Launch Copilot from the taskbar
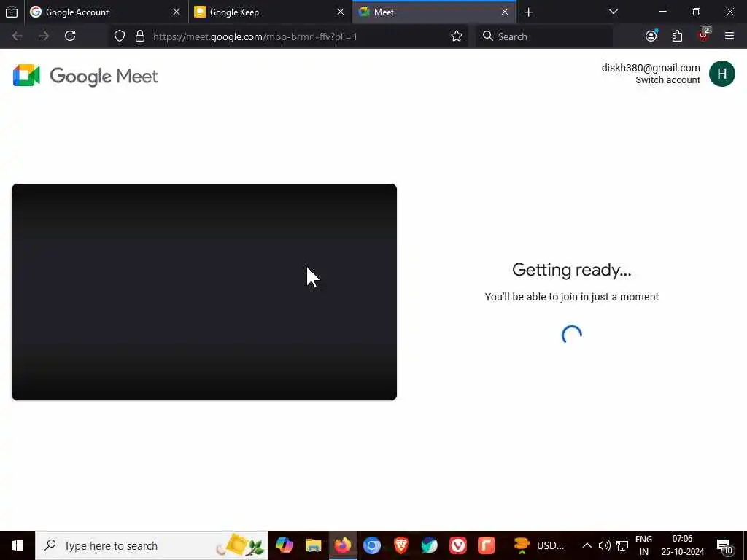Image resolution: width=747 pixels, height=560 pixels. point(285,545)
